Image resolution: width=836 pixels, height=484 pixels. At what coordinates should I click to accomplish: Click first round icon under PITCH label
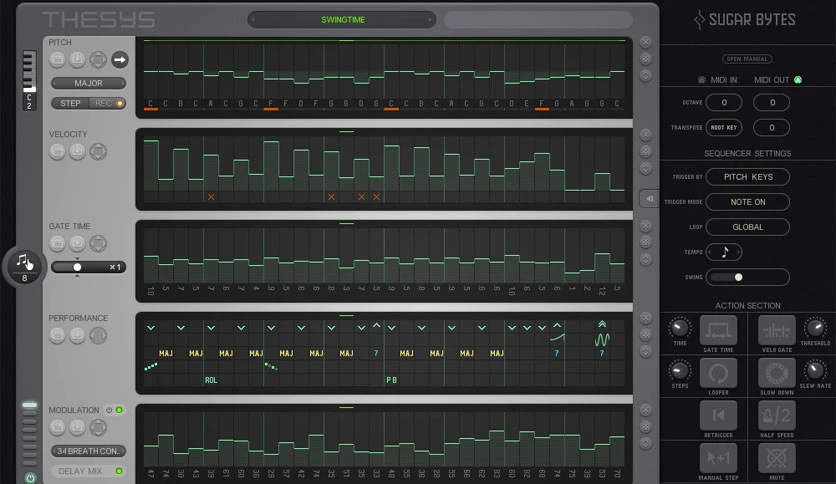57,60
